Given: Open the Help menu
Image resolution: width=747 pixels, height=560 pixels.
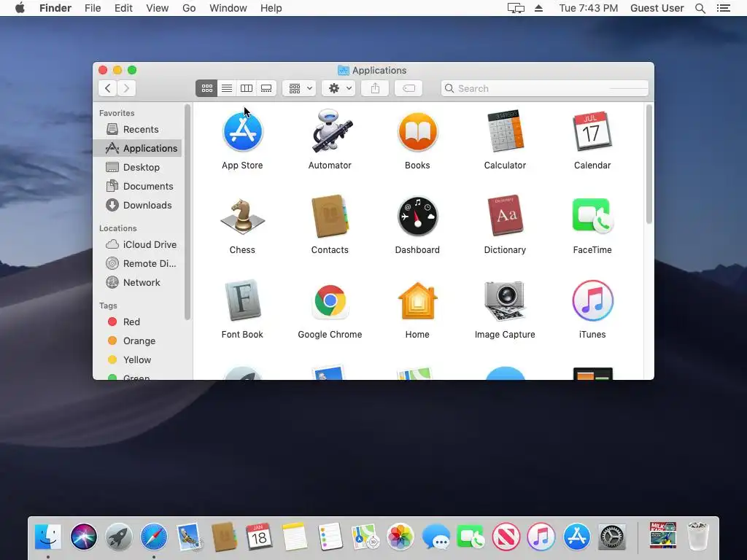Looking at the screenshot, I should click(271, 8).
